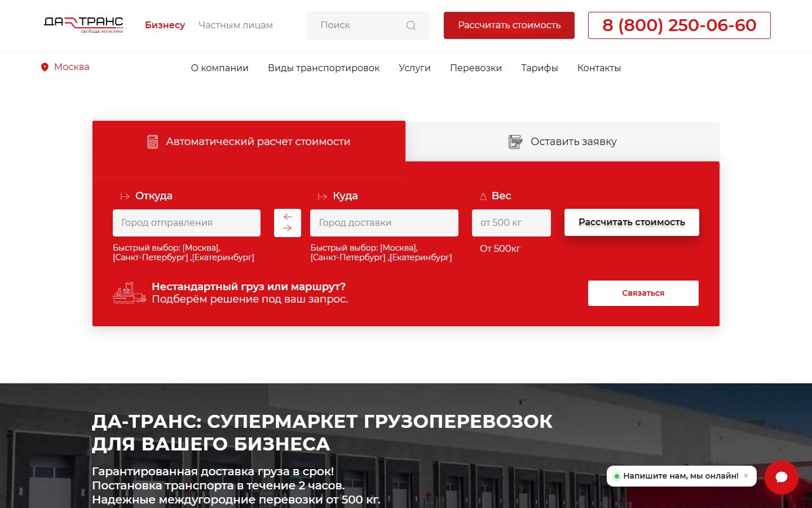Open the 'Перевозки' menu item
Screen dimensions: 812x508
point(476,68)
